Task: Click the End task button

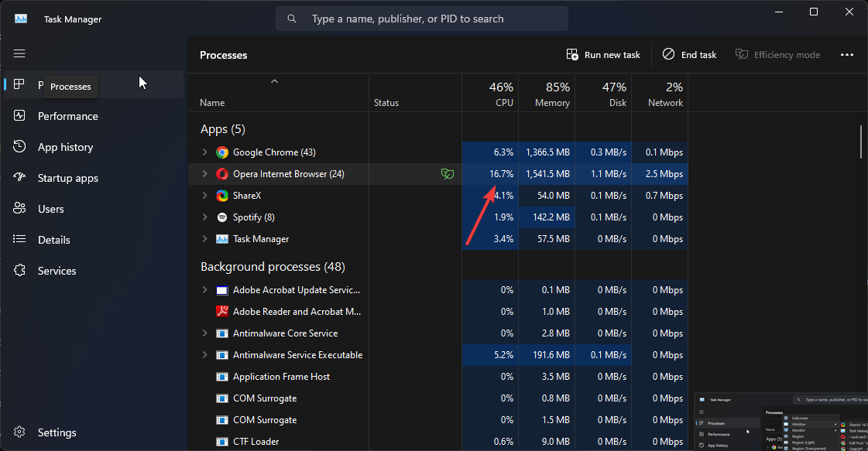Action: (689, 55)
